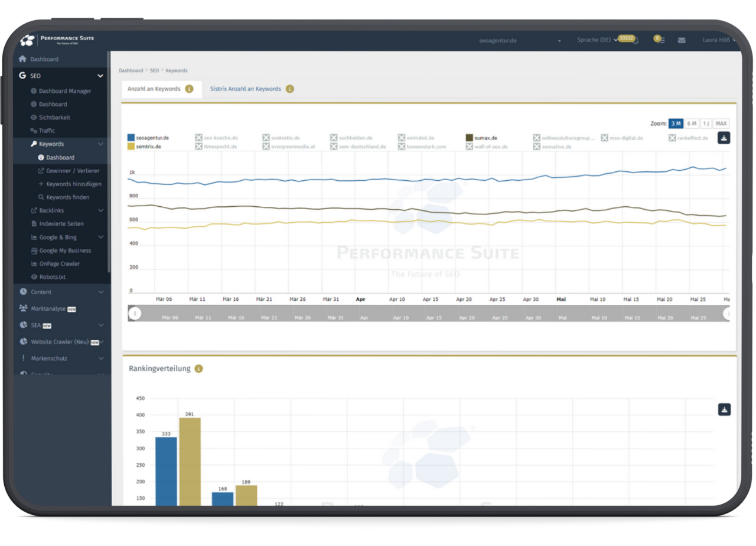Enable seokratie.de series in legend

coord(282,138)
